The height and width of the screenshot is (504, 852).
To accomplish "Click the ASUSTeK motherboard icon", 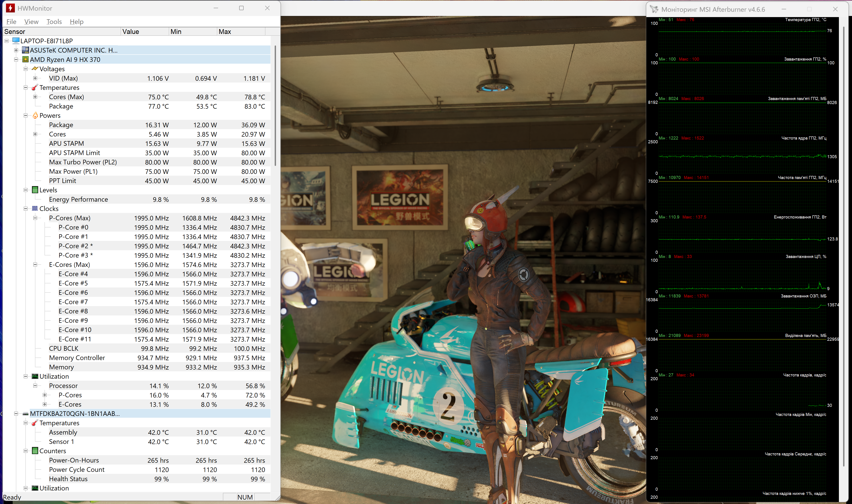I will point(26,50).
